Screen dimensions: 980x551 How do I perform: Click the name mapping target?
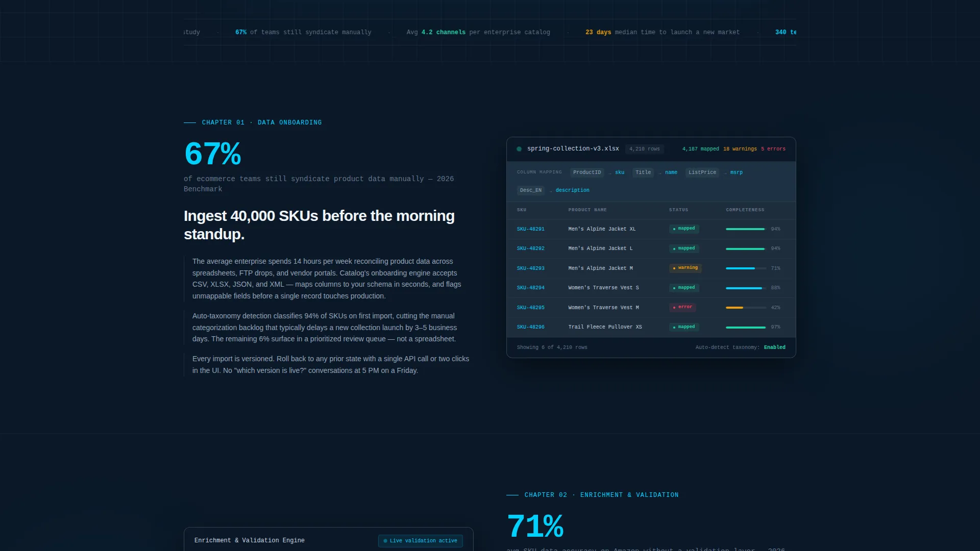coord(671,172)
